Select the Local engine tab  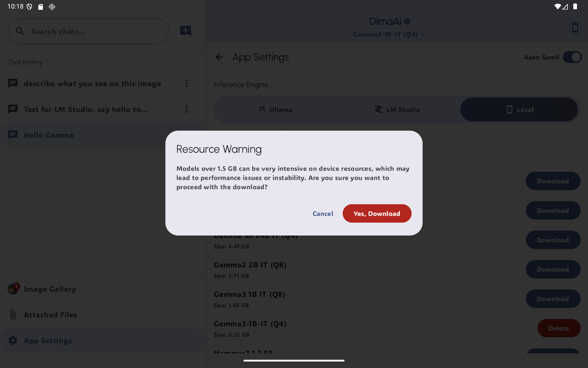click(x=519, y=109)
